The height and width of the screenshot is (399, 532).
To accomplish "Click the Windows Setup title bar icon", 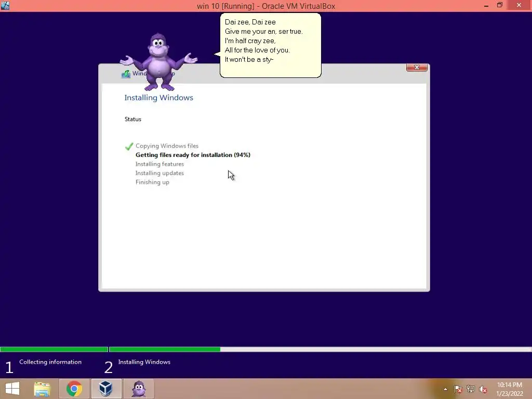I will (126, 74).
